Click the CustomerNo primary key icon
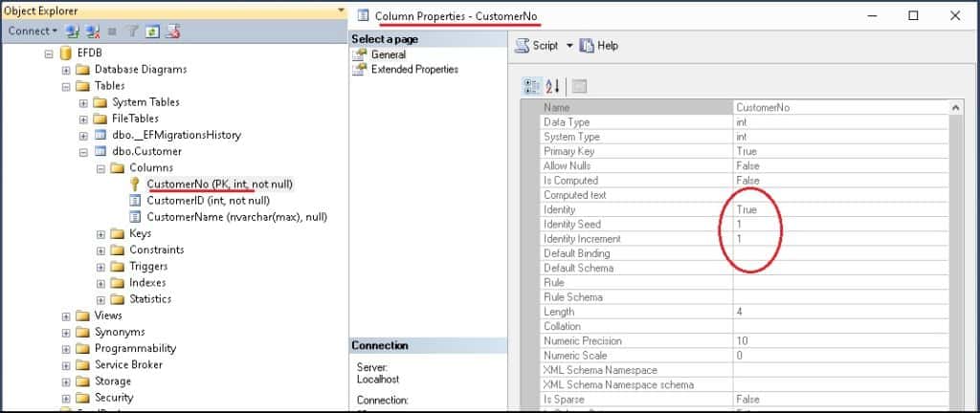 pos(134,185)
